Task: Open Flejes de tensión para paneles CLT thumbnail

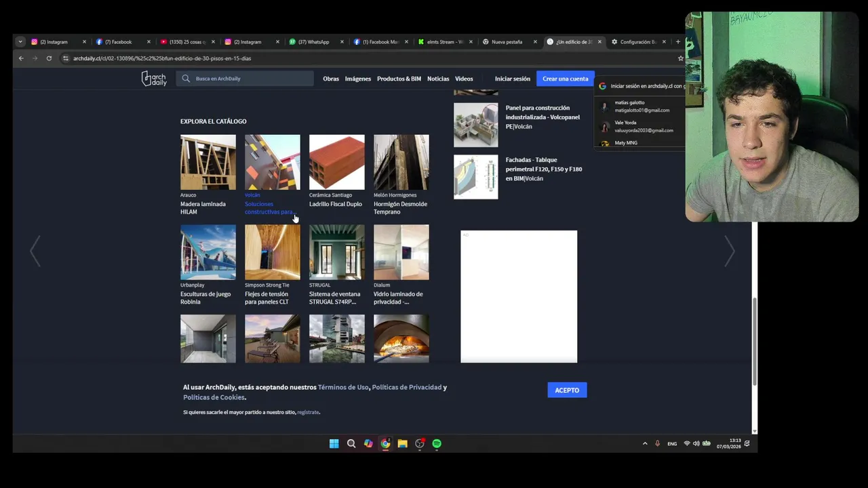Action: [273, 252]
